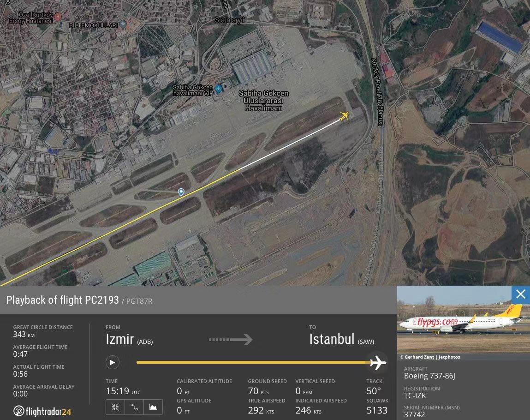Viewport: 530px width, 420px height.
Task: Click the Sabiha Gökçen VIP airport marker
Action: tap(219, 89)
